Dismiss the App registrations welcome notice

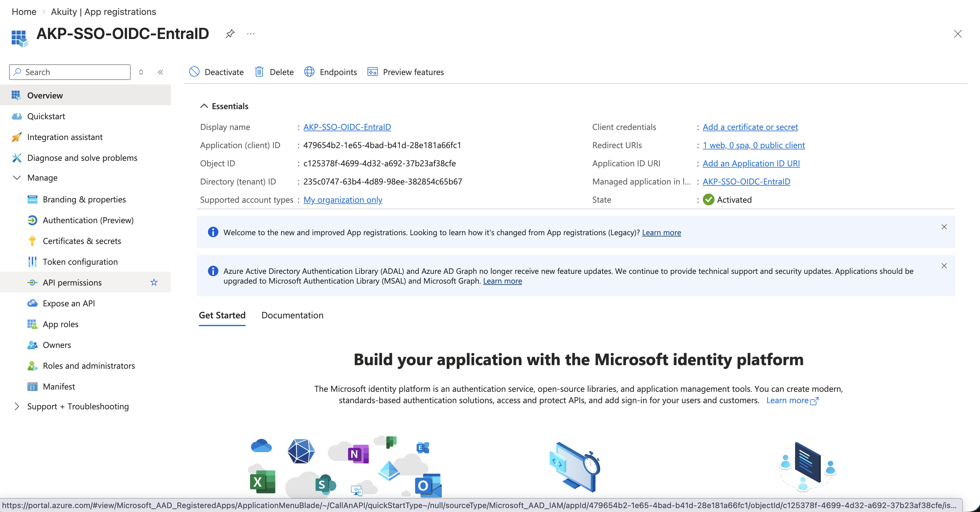[x=944, y=227]
